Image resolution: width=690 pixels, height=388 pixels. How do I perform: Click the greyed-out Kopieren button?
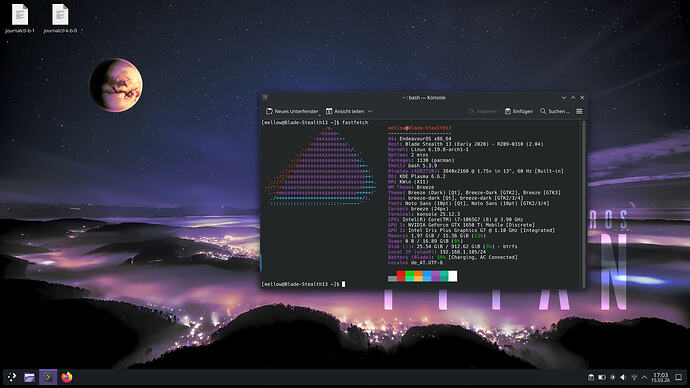pyautogui.click(x=483, y=111)
